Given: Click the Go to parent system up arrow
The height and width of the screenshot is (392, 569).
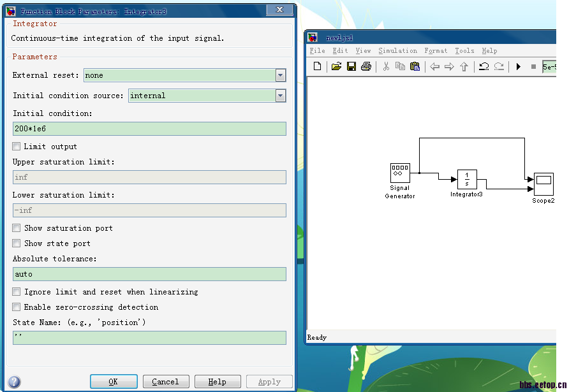Looking at the screenshot, I should click(x=464, y=66).
